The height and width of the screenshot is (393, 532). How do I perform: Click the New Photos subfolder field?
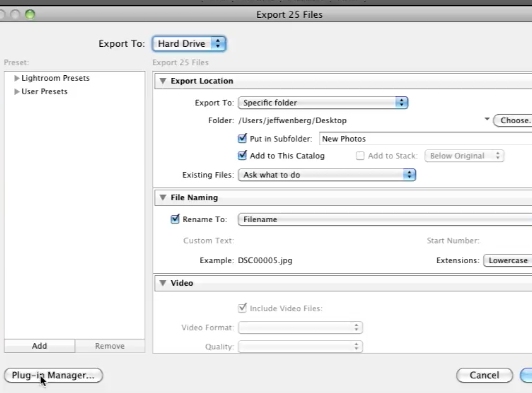425,139
